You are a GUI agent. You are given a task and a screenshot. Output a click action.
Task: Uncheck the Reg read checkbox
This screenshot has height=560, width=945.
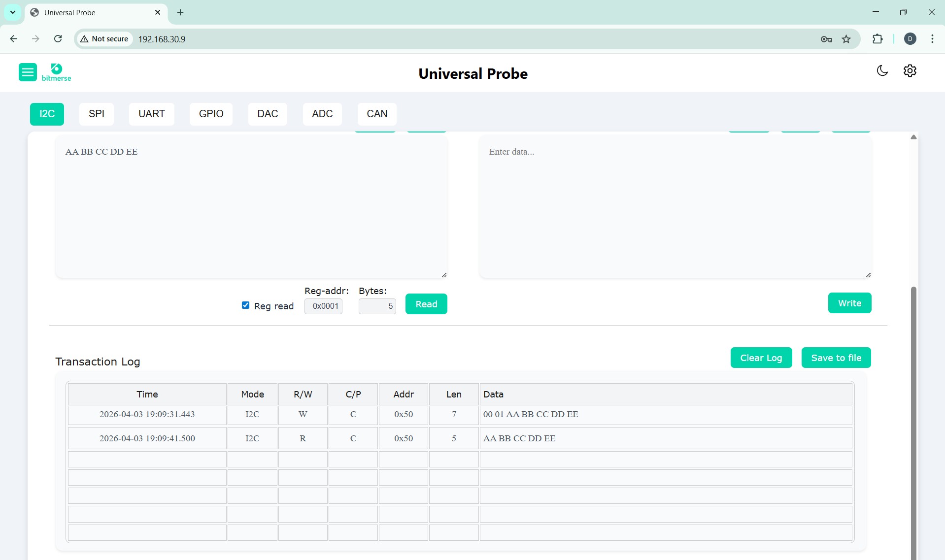(245, 305)
